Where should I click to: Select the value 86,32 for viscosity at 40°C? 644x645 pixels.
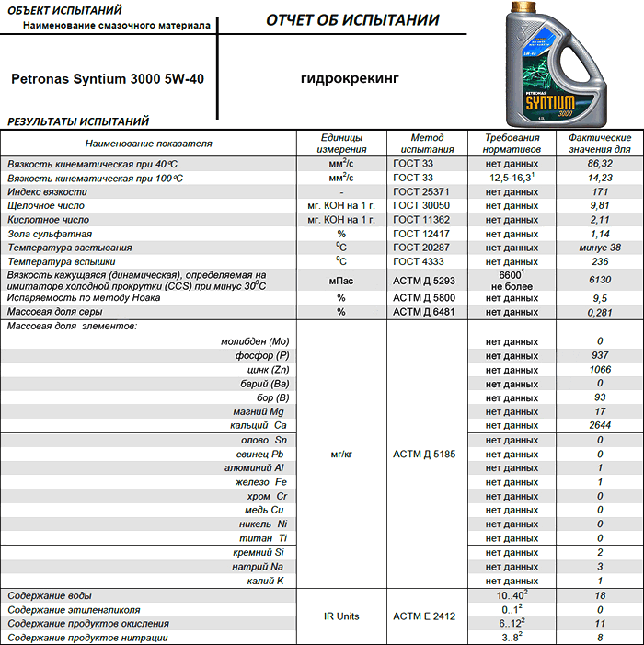point(600,164)
